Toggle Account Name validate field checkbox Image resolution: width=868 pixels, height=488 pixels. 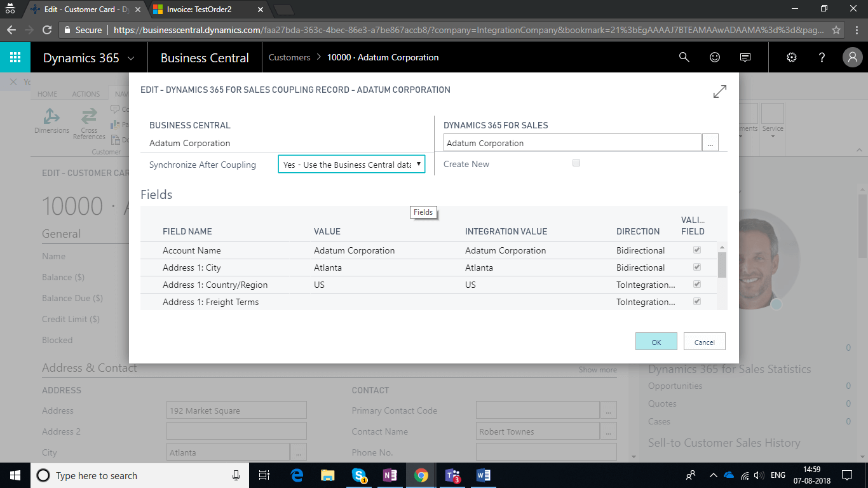tap(697, 250)
